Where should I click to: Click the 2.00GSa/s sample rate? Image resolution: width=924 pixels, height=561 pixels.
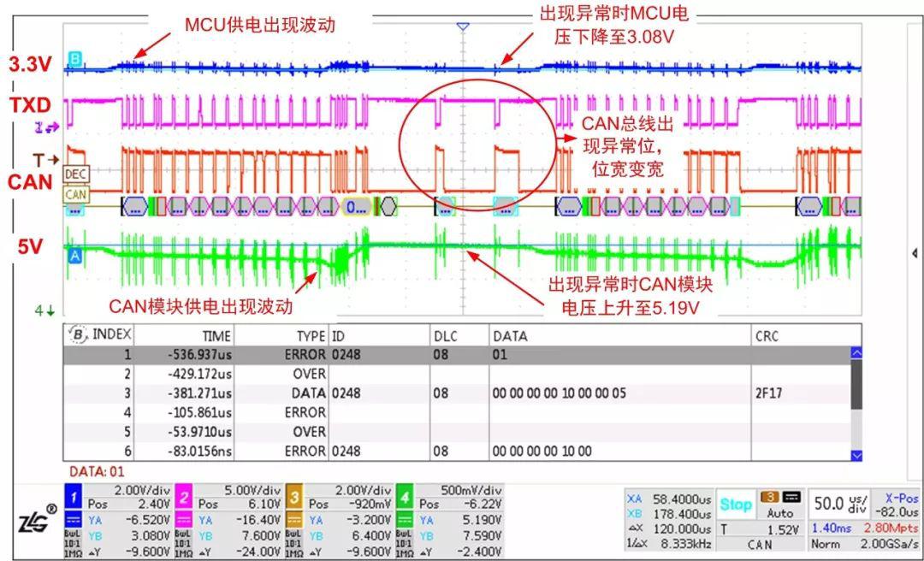pos(889,544)
